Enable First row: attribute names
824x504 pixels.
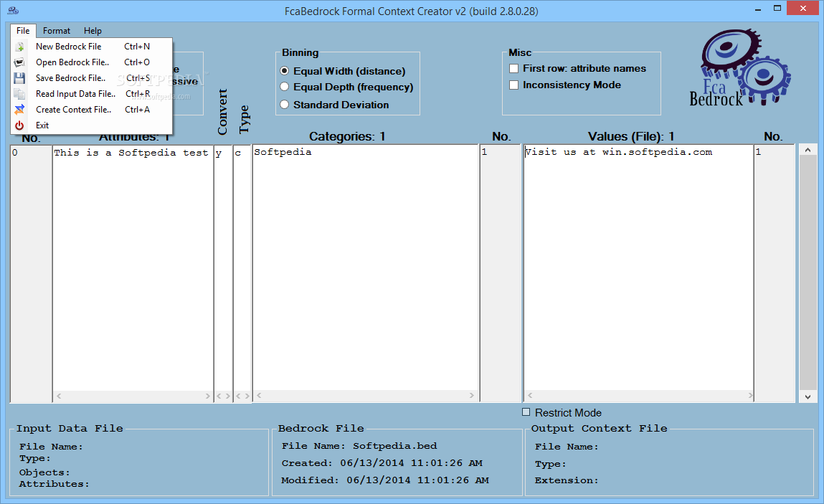[514, 68]
